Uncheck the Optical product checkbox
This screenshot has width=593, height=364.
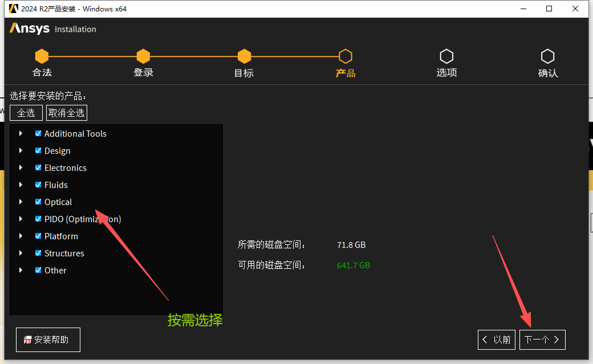(x=38, y=202)
